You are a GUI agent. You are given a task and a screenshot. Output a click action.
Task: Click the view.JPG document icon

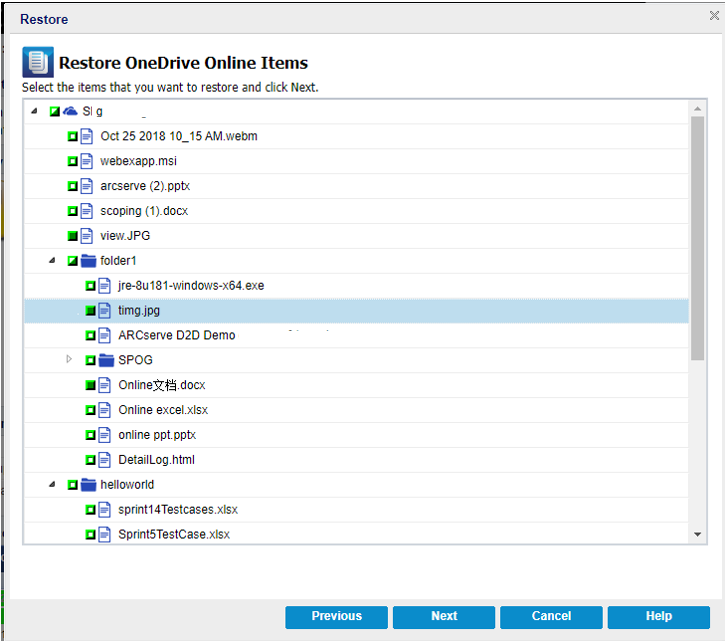coord(87,236)
